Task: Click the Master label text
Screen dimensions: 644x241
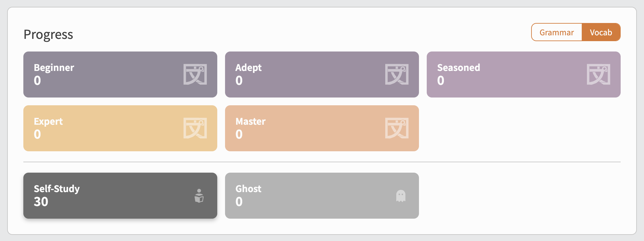Action: point(250,121)
